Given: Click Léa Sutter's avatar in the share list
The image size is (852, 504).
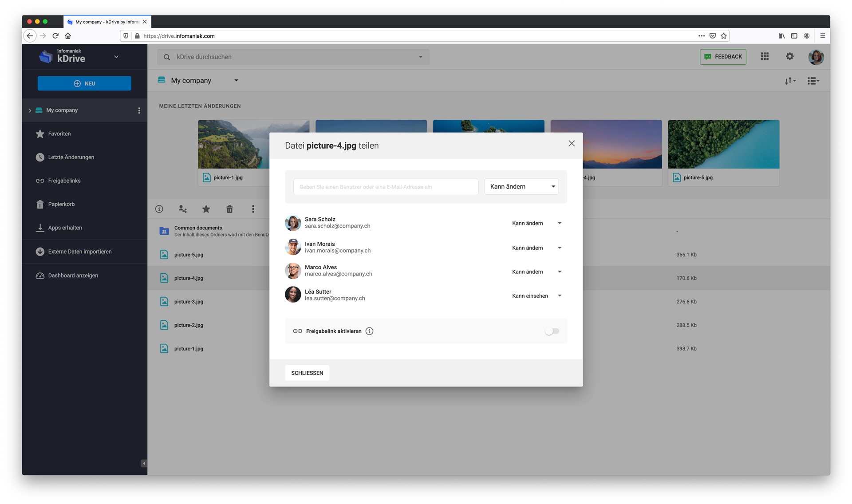Looking at the screenshot, I should pyautogui.click(x=293, y=295).
